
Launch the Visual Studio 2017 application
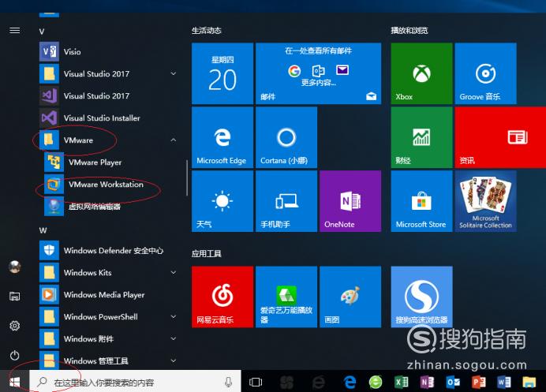pos(108,95)
